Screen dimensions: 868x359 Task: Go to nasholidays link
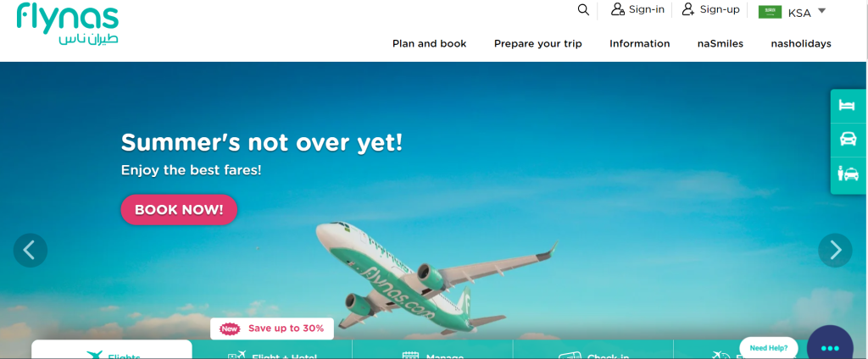tap(801, 44)
